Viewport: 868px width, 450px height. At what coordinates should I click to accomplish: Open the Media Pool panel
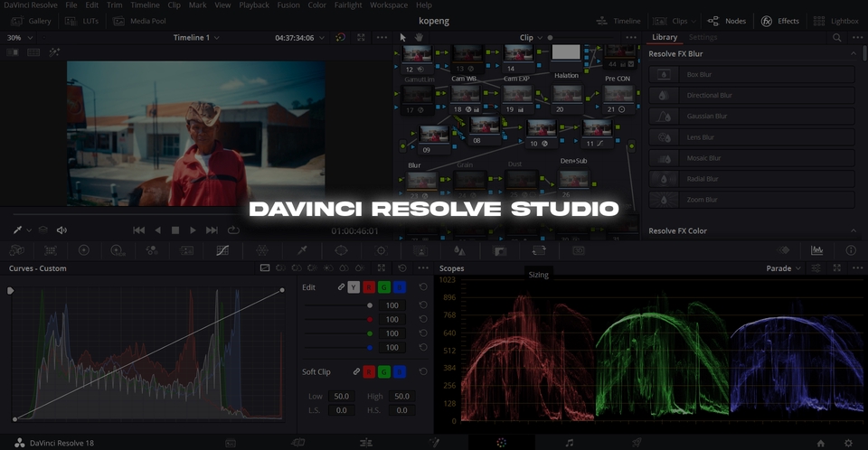(139, 21)
